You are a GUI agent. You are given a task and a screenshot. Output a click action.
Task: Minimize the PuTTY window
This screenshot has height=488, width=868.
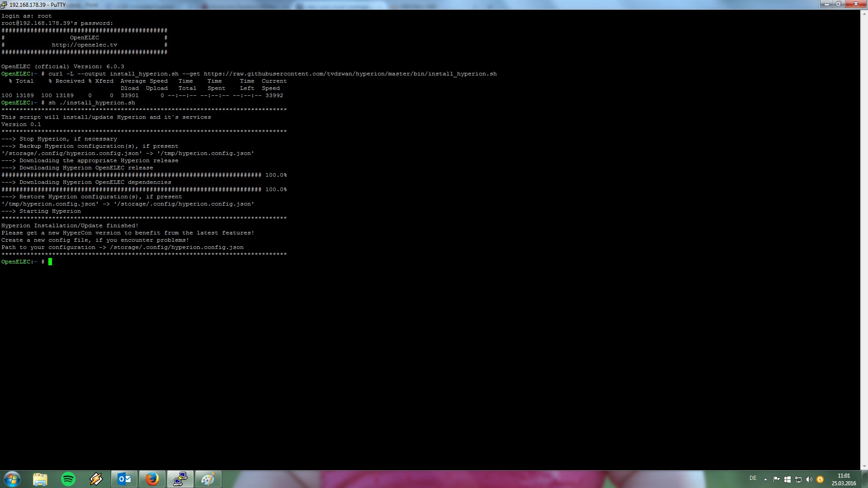pyautogui.click(x=826, y=4)
